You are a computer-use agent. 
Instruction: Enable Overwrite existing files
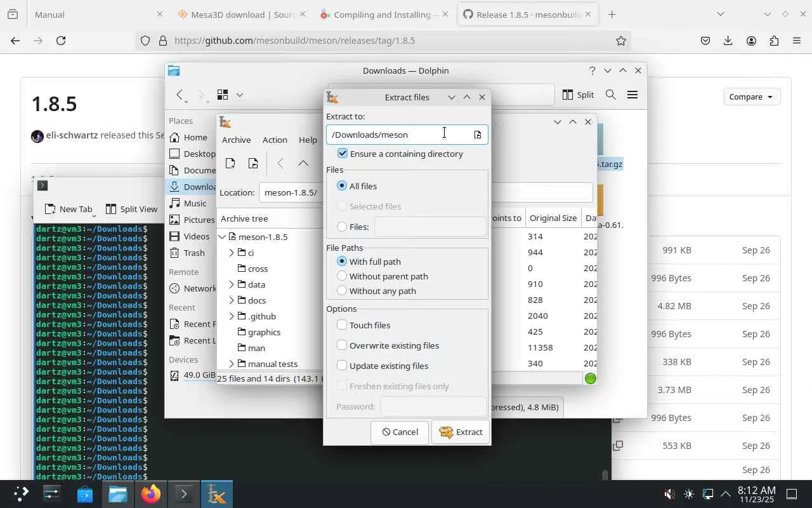tap(342, 345)
